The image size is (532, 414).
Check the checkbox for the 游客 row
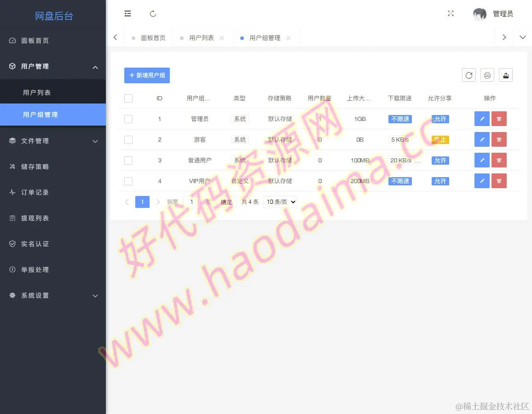(128, 139)
